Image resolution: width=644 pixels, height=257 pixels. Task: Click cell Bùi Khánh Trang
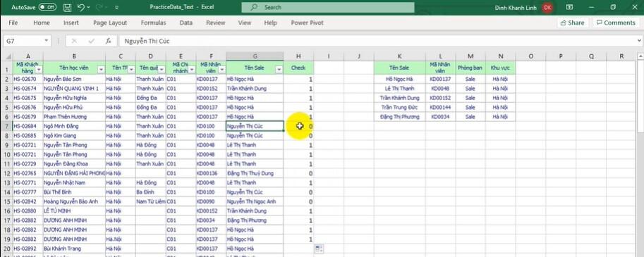coord(74,249)
